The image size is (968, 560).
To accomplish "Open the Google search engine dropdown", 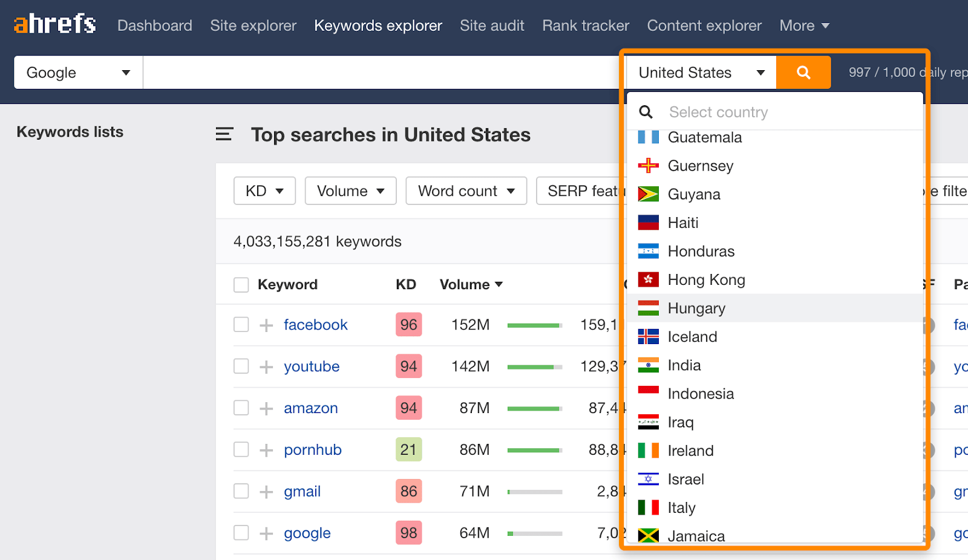I will [79, 73].
